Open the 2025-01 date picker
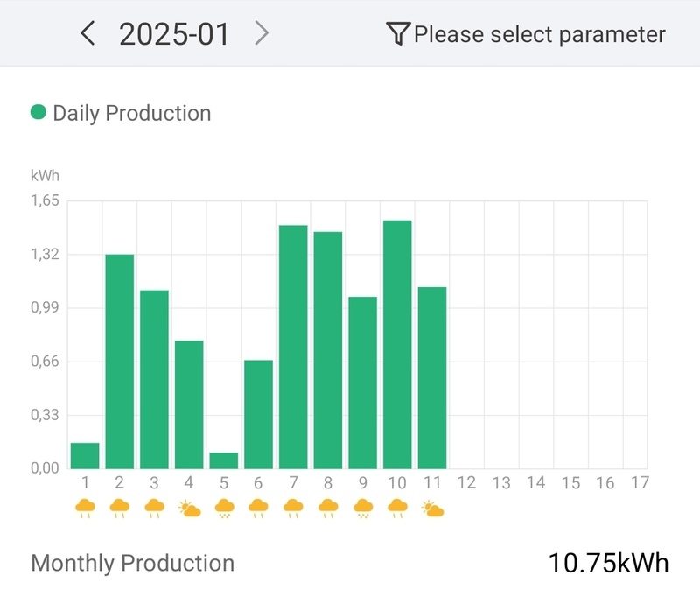This screenshot has width=700, height=597. tap(174, 34)
